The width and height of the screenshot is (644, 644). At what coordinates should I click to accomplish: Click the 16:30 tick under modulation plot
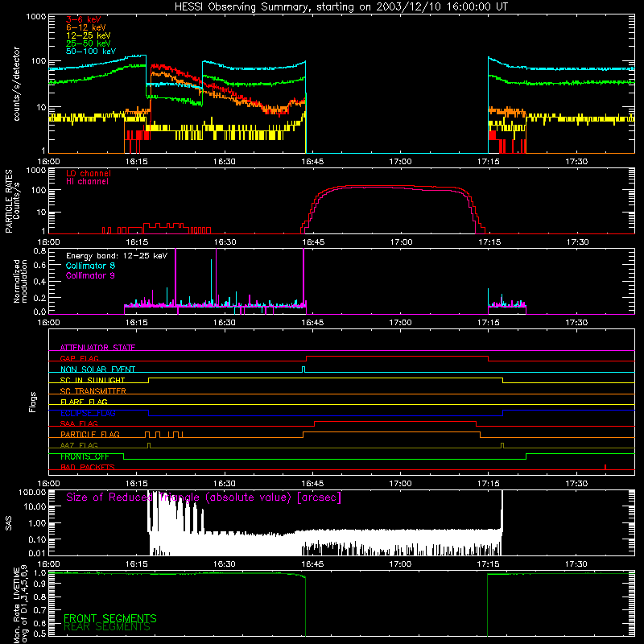[x=225, y=323]
